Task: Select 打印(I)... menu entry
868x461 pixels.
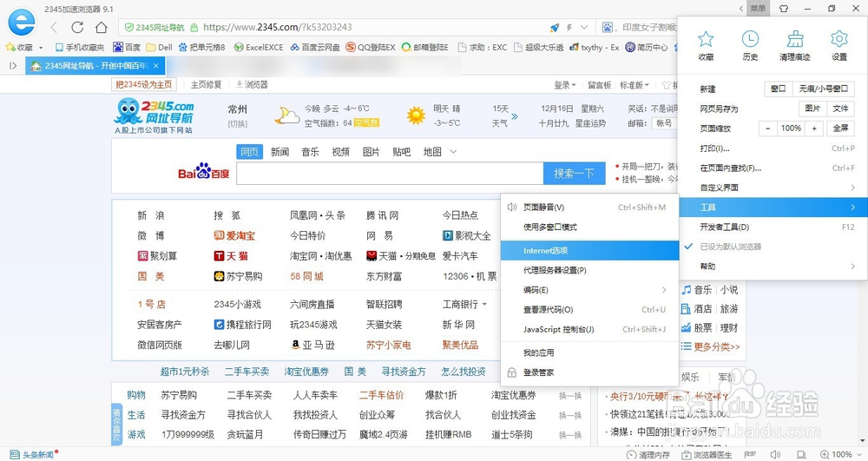Action: point(773,148)
